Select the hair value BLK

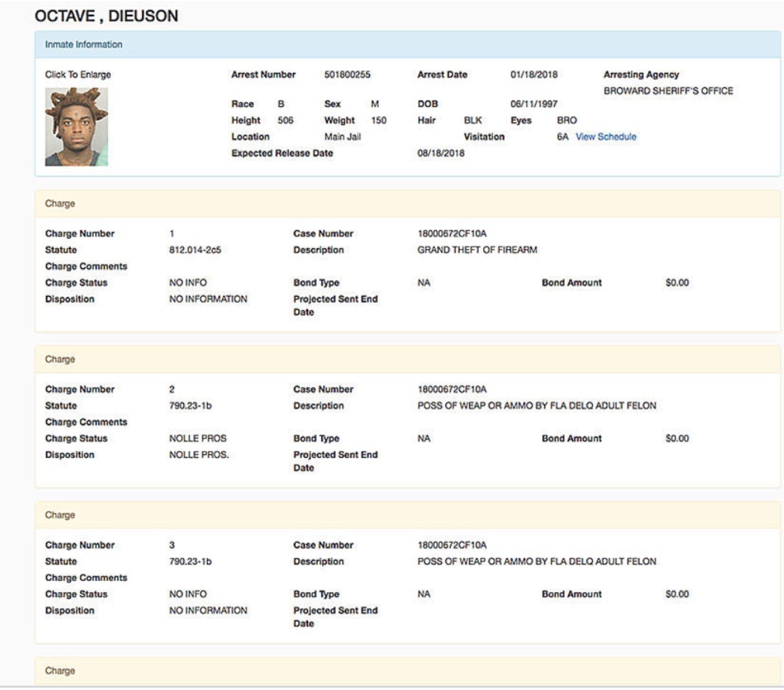click(x=473, y=121)
